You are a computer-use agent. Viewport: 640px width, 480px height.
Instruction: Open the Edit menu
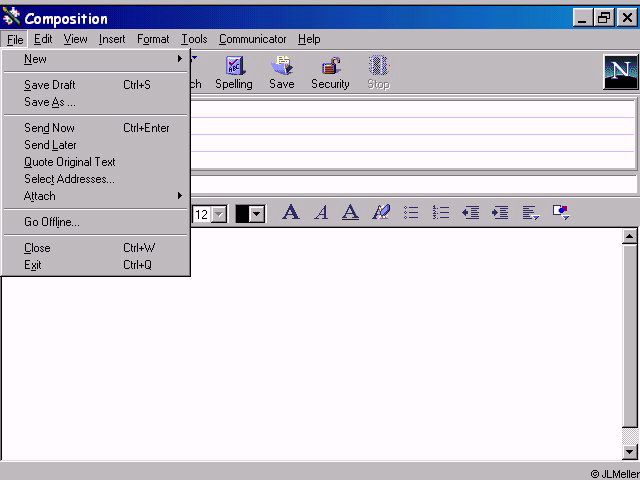tap(43, 39)
